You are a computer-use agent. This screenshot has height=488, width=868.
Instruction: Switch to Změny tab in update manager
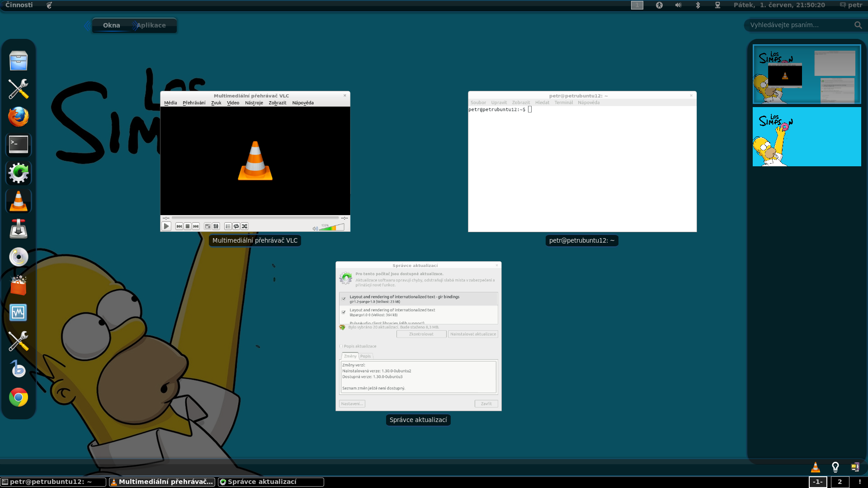350,356
